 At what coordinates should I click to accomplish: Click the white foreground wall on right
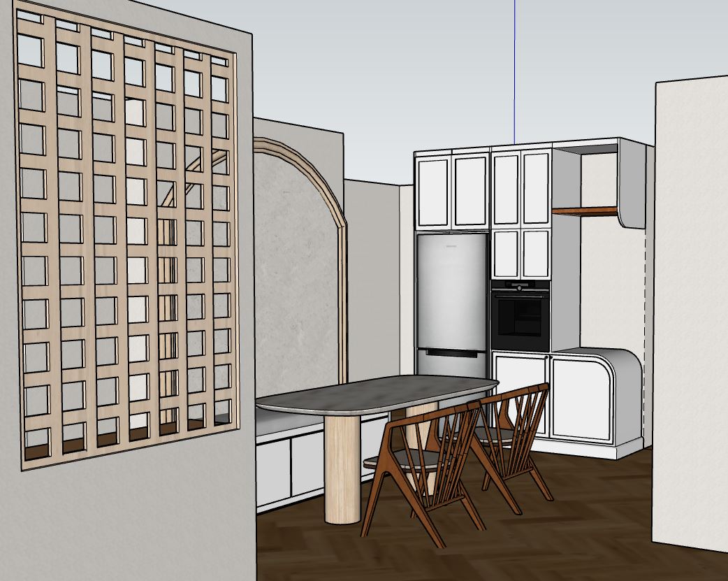pos(690,315)
